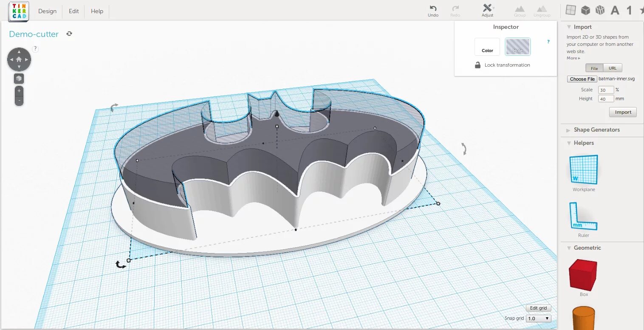Viewport: 644px width, 330px height.
Task: Select the striped hole cube icon in toolbar
Action: (x=600, y=10)
